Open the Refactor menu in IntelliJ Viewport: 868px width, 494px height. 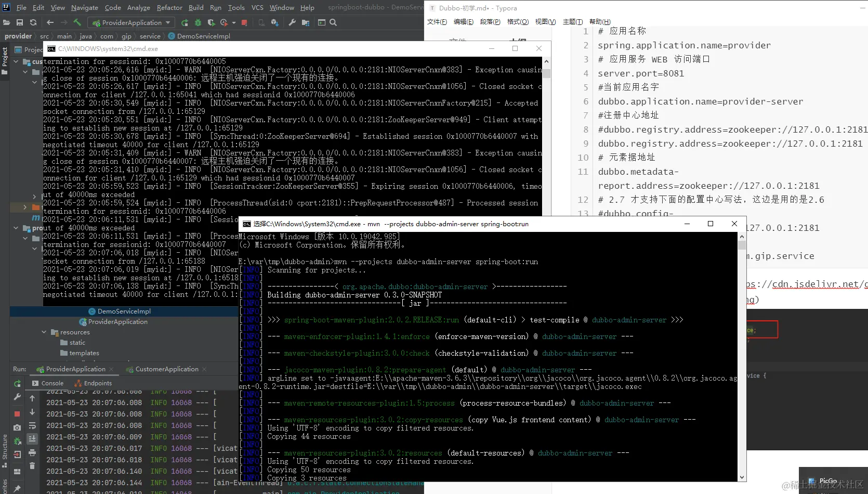click(169, 8)
